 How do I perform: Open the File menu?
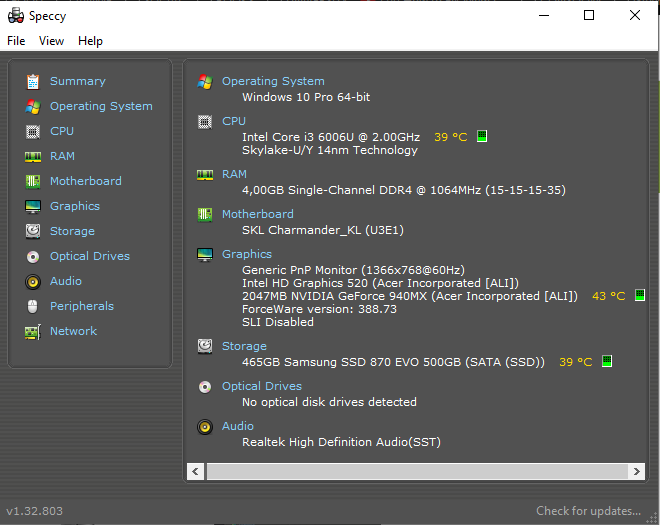(x=16, y=41)
